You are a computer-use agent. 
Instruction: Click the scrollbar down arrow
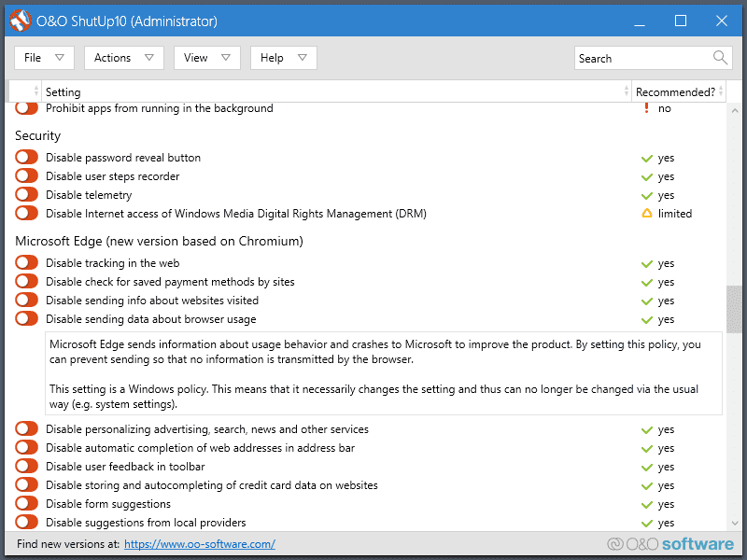tap(734, 523)
